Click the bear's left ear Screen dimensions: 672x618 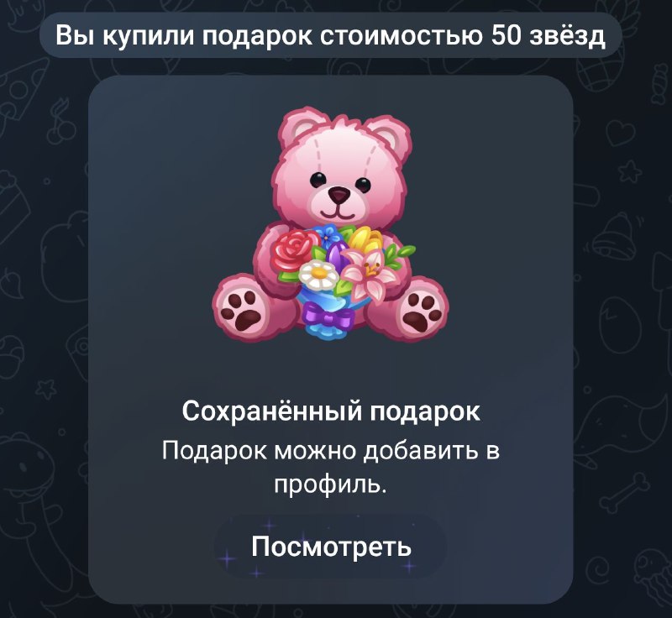[x=301, y=129]
